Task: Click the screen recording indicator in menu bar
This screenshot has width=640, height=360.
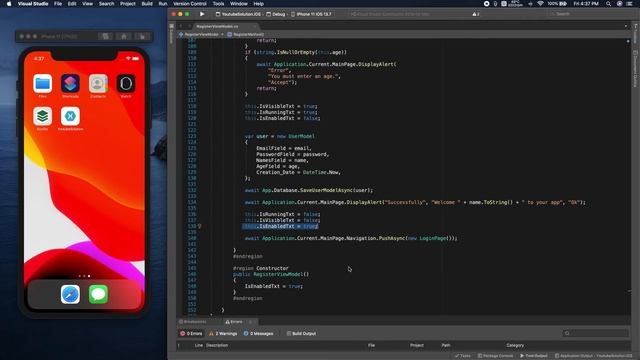Action: [x=486, y=4]
